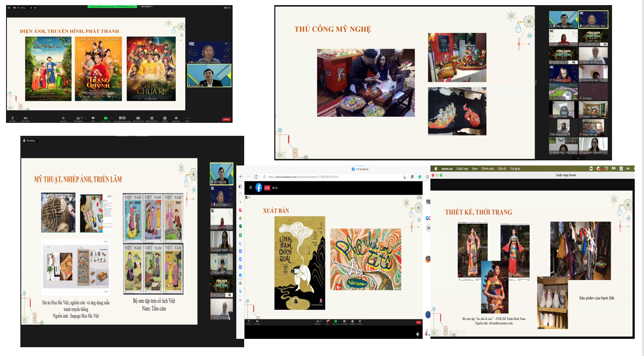Image resolution: width=644 pixels, height=356 pixels.
Task: Open Cuộc họp menu in macOS menu bar
Action: point(462,169)
